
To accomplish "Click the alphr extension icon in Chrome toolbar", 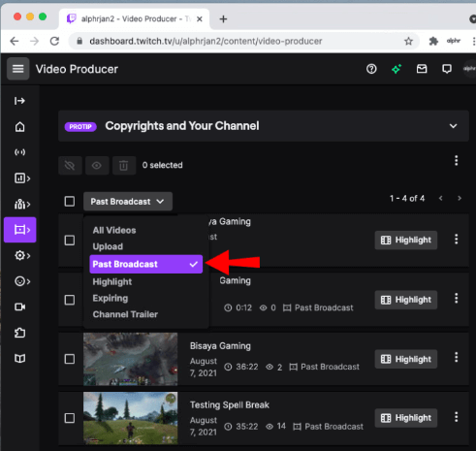I will click(x=454, y=41).
